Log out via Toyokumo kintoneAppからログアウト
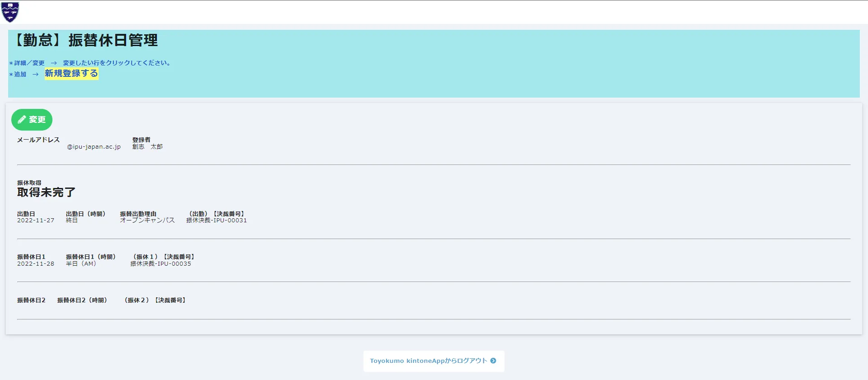 tap(428, 361)
